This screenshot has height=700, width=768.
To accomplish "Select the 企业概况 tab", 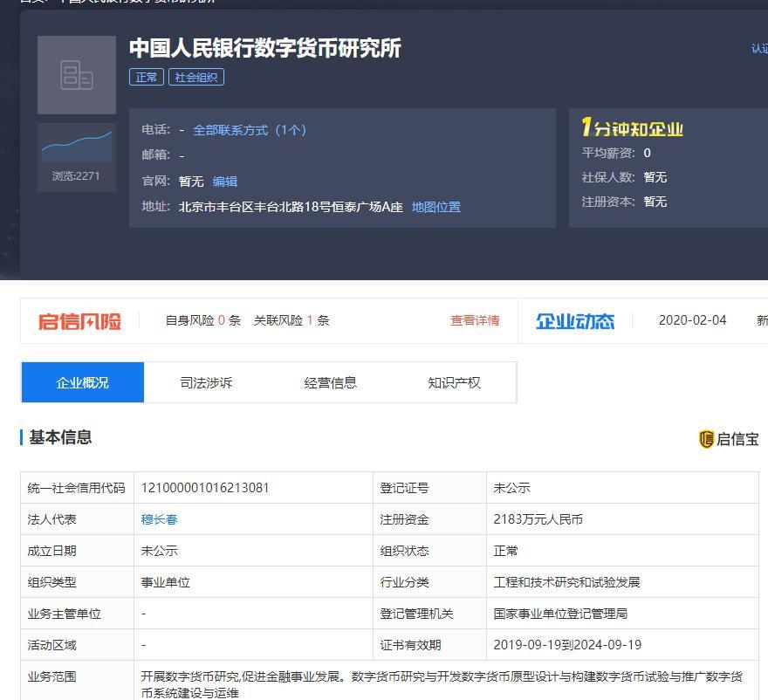I will point(83,382).
